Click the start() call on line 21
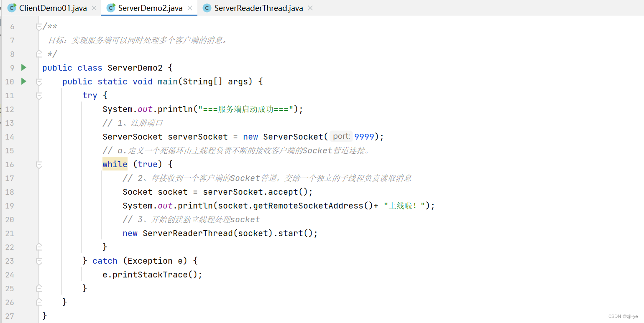Screen dimensions: 644x323 point(295,233)
